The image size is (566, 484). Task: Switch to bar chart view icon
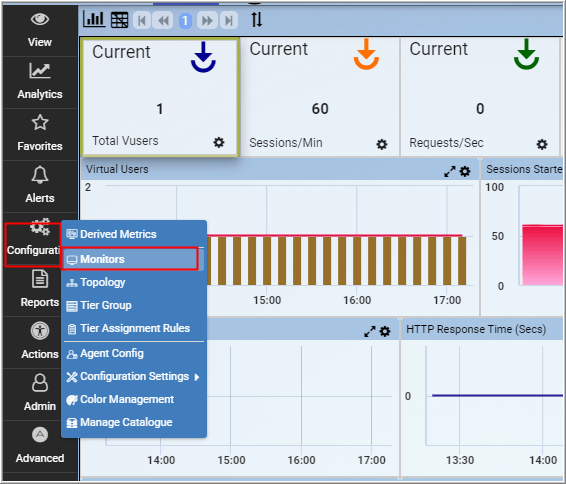click(x=94, y=19)
